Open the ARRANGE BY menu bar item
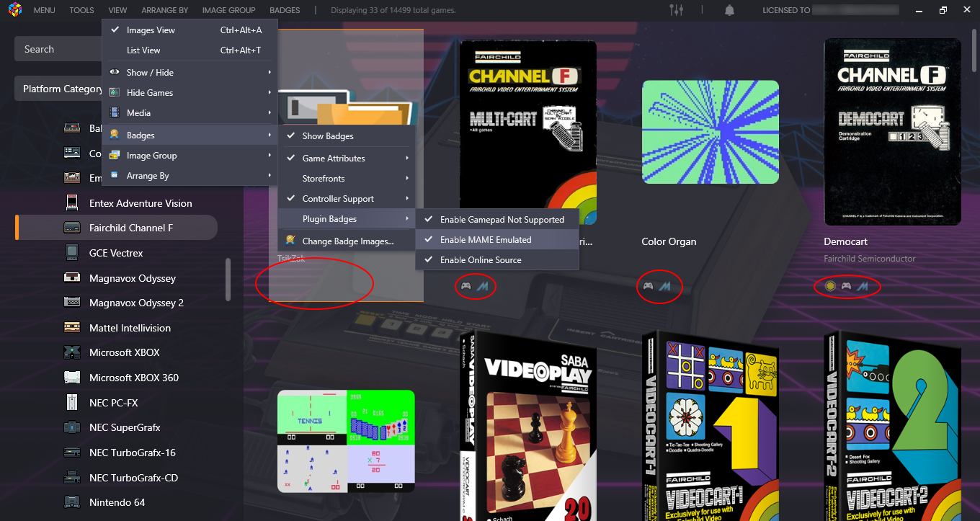This screenshot has height=521, width=980. [165, 10]
